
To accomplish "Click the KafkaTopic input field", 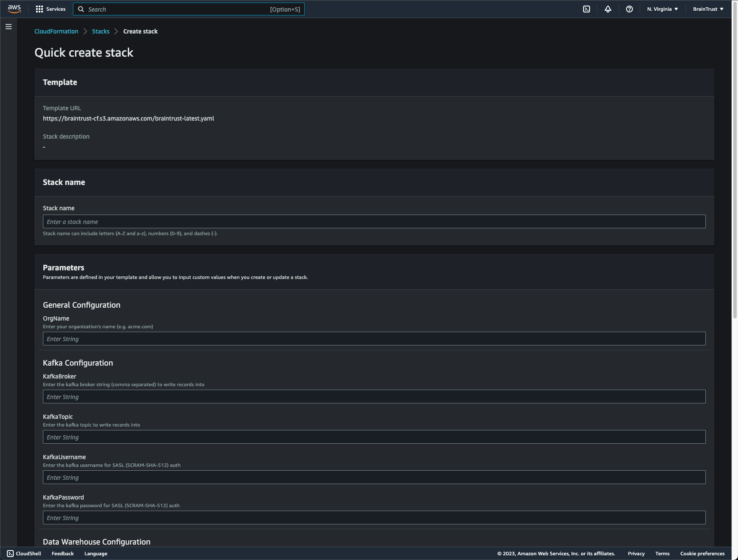I will pyautogui.click(x=373, y=437).
